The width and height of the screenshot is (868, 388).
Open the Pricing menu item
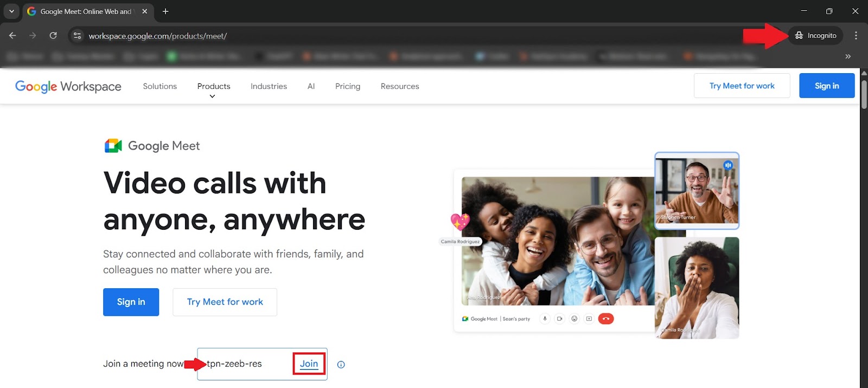tap(347, 86)
